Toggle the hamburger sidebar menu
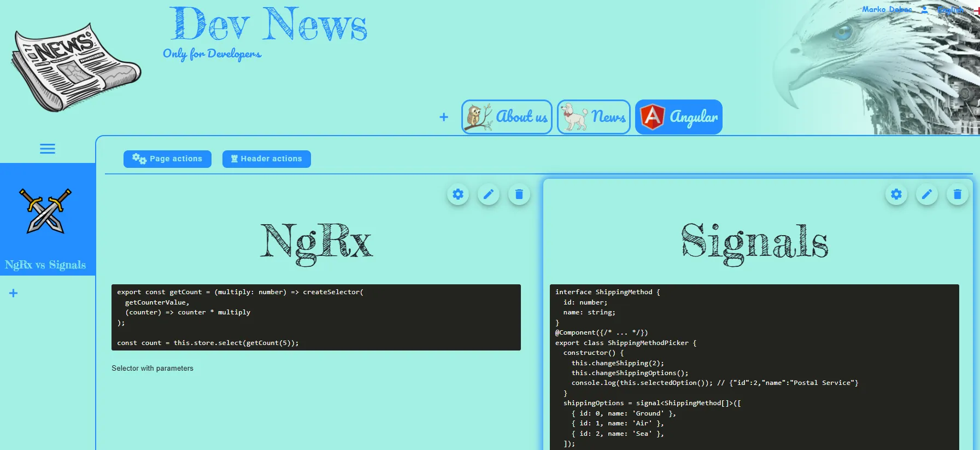Screen dimensions: 980x450 coord(48,149)
